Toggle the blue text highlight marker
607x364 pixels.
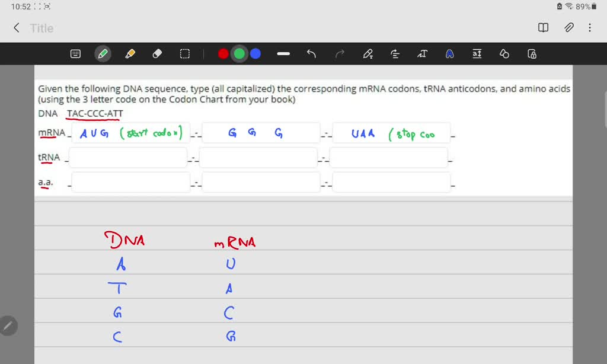tap(449, 53)
